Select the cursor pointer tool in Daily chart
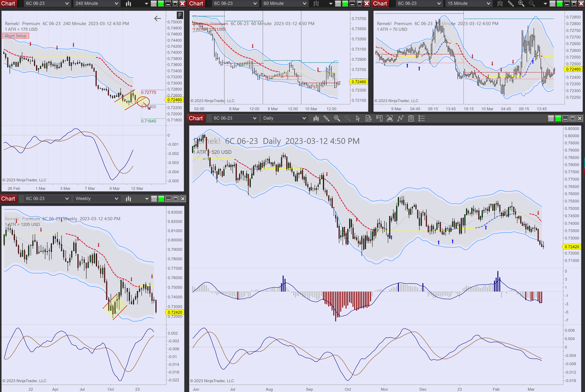Viewport: 585px width, 392px height. pyautogui.click(x=358, y=118)
